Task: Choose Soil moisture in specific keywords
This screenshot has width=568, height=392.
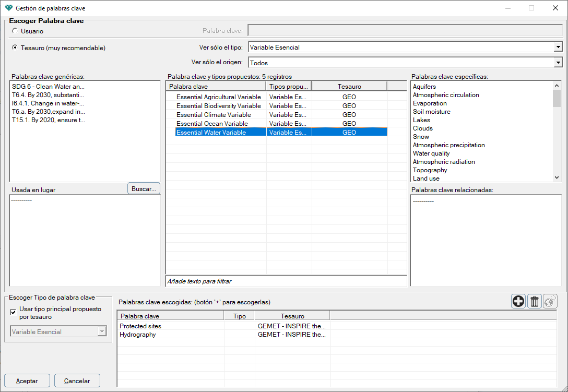Action: pyautogui.click(x=431, y=112)
